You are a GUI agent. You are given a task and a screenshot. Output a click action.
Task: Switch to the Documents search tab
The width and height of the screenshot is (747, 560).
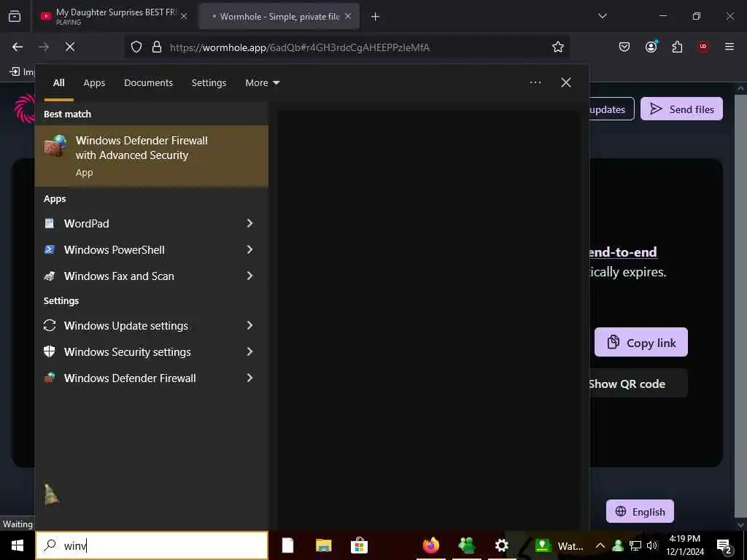[x=148, y=83]
